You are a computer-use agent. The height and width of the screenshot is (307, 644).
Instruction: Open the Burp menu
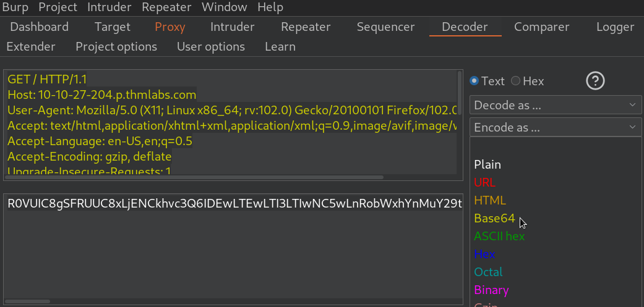pyautogui.click(x=15, y=7)
